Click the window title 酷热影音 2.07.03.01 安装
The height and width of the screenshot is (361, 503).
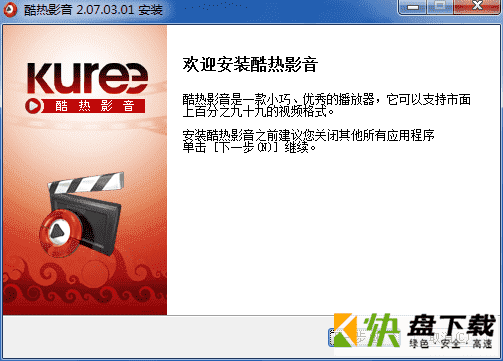click(x=93, y=9)
